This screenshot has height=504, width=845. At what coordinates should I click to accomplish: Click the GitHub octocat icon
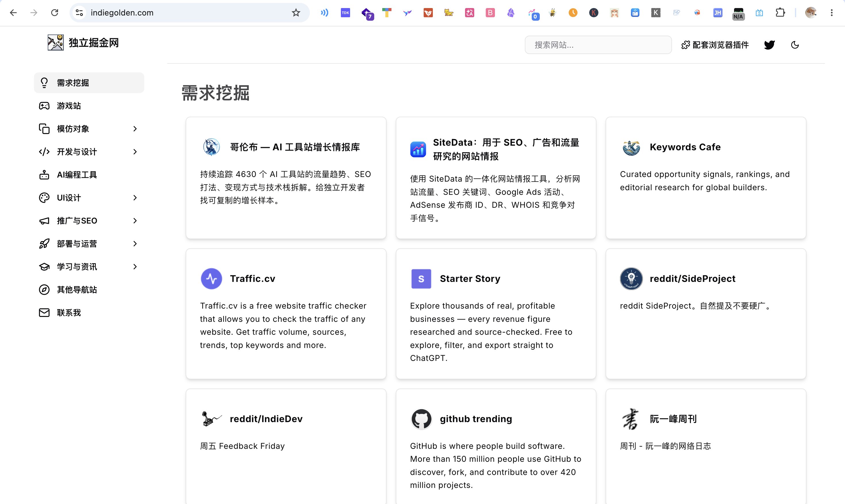point(421,419)
